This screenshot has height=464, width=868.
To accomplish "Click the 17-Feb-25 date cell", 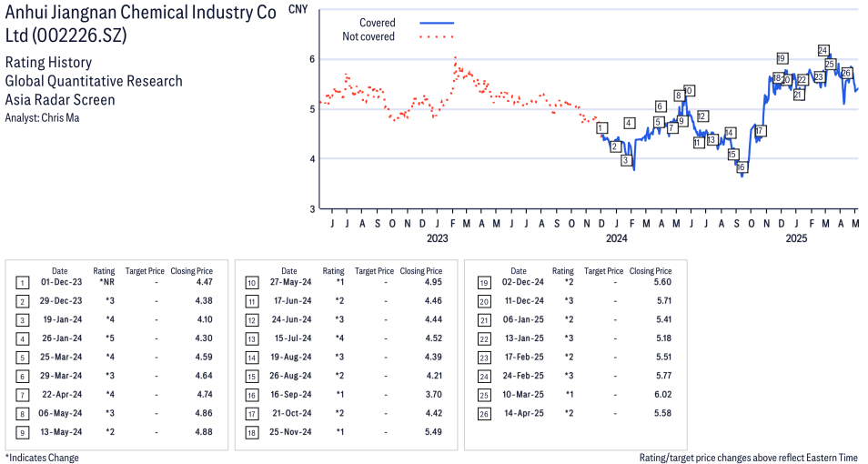I will coord(524,357).
